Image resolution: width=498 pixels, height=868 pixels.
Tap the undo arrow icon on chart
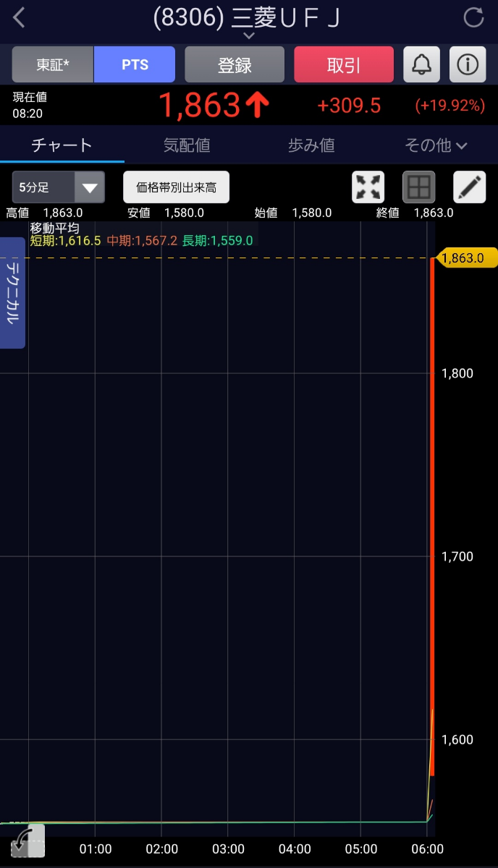point(28,841)
